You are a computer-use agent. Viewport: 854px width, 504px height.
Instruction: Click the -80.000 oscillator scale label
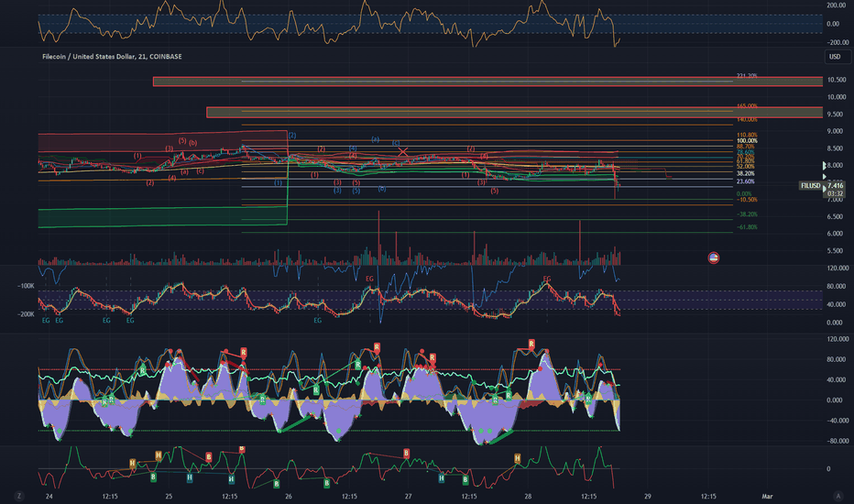(x=838, y=442)
